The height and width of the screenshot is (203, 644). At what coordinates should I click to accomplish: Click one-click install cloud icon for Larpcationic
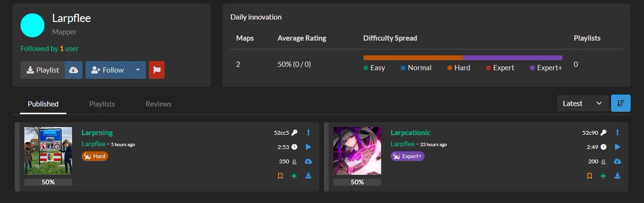pyautogui.click(x=618, y=161)
